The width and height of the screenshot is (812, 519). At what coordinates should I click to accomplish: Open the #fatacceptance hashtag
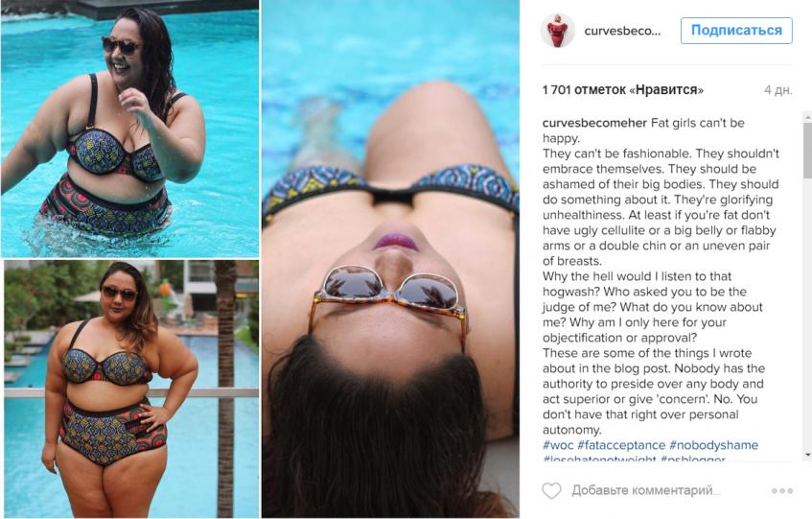(621, 445)
